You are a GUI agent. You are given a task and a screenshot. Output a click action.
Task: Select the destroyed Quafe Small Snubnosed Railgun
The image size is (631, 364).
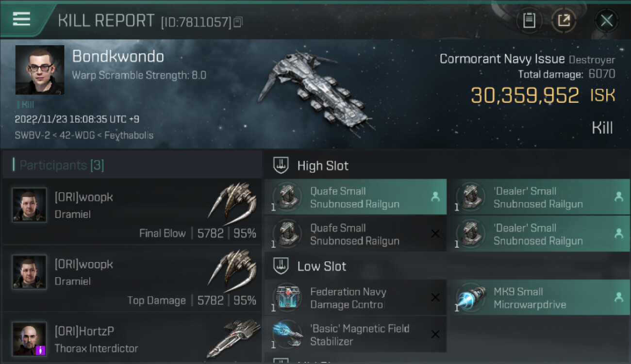tap(355, 234)
